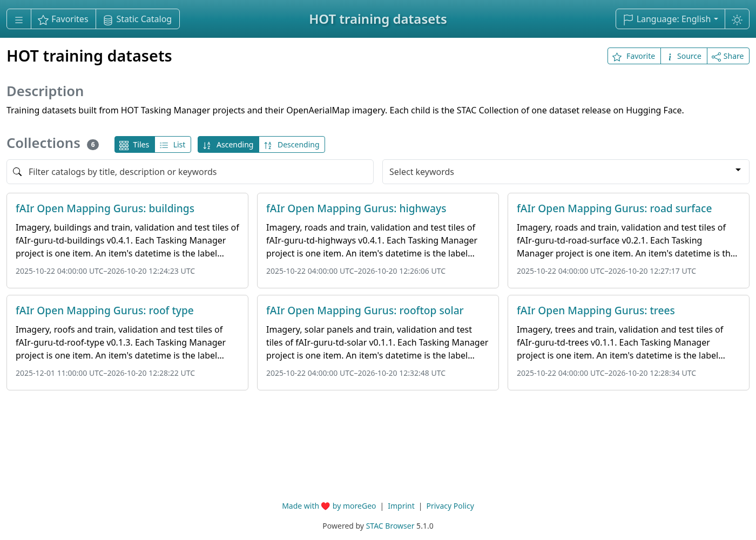The image size is (756, 540).
Task: Click the Collections heading
Action: [x=43, y=143]
